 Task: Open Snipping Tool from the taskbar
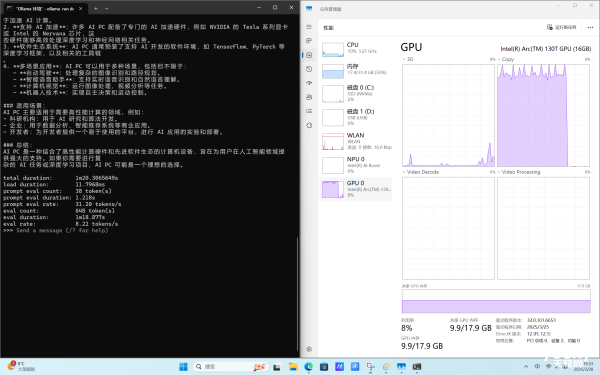[370, 367]
